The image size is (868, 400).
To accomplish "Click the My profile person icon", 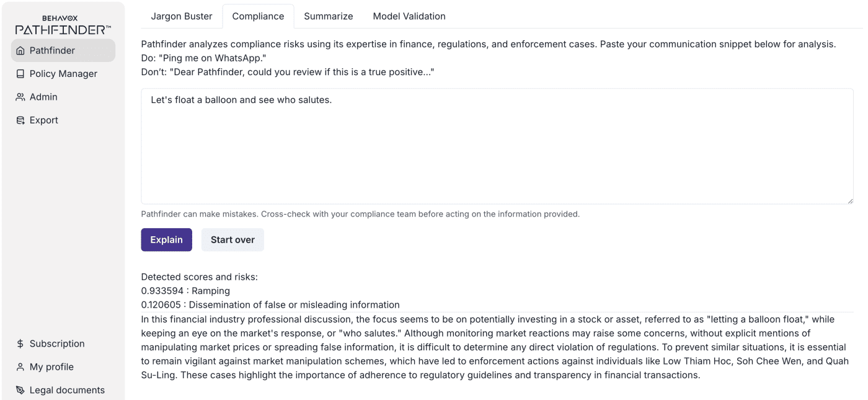I will pyautogui.click(x=20, y=367).
